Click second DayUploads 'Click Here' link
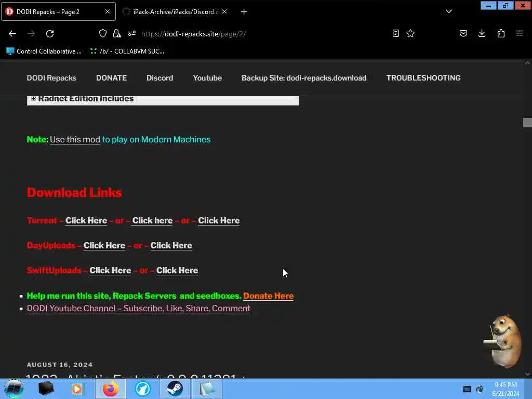This screenshot has width=532, height=399. point(171,245)
